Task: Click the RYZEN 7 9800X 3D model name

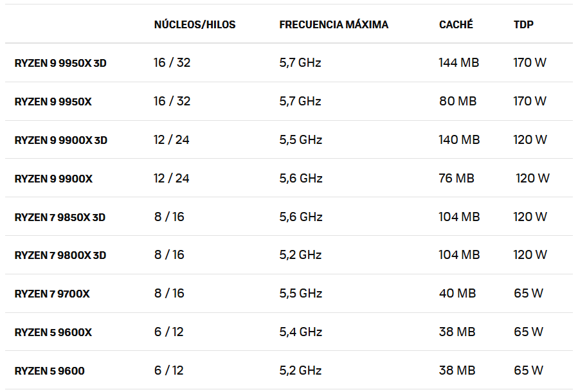Action: (x=60, y=255)
